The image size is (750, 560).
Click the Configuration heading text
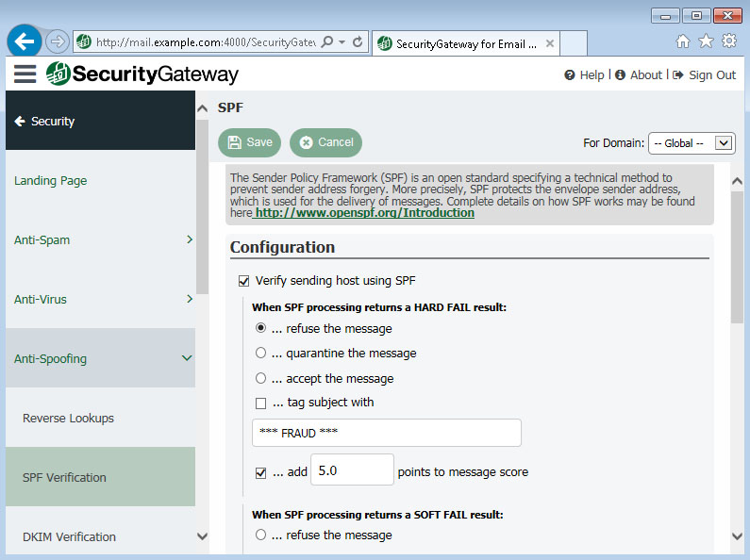282,247
